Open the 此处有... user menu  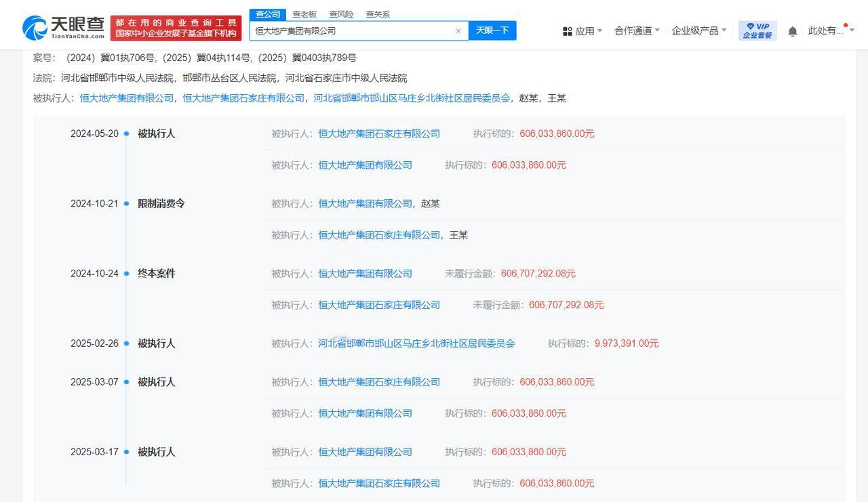[x=831, y=31]
